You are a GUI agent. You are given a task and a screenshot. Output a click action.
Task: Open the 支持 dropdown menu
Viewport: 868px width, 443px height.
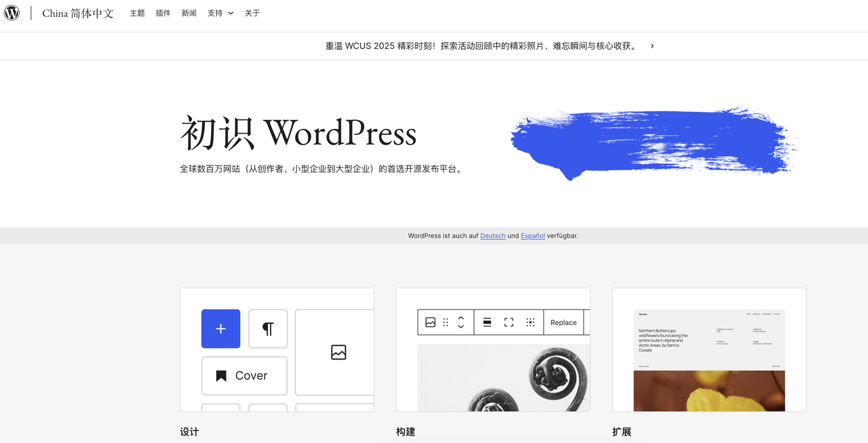point(220,13)
